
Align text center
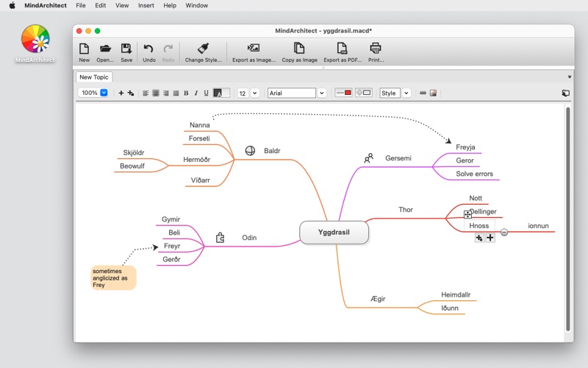(156, 93)
